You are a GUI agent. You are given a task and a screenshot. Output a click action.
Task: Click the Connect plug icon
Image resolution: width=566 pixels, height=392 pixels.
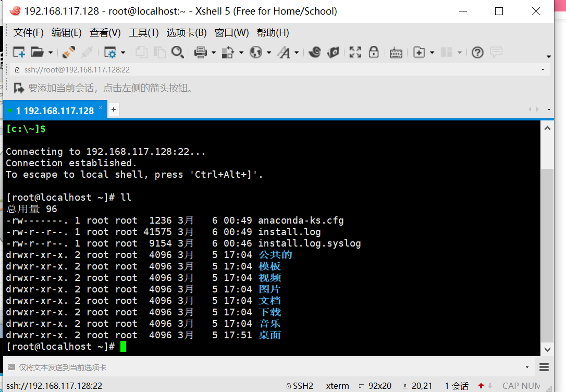point(69,52)
